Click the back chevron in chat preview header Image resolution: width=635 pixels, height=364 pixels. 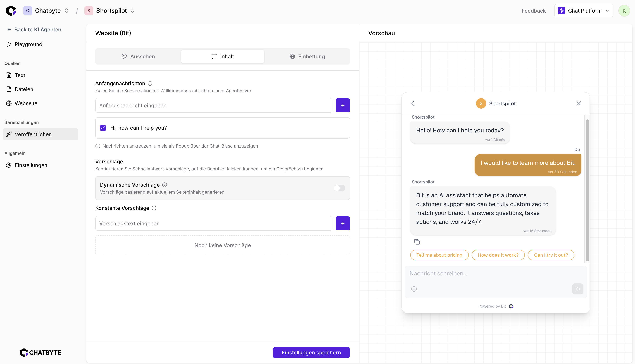[x=413, y=103]
